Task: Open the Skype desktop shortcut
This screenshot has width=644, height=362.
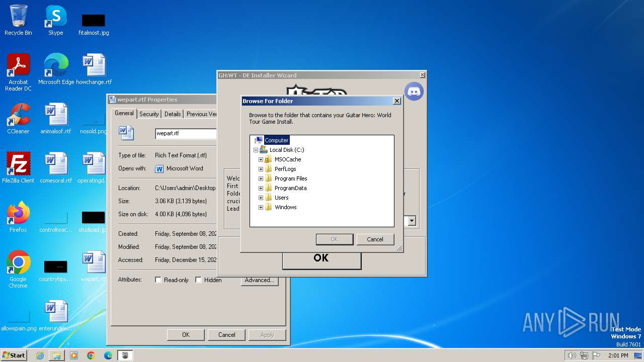Action: point(55,20)
